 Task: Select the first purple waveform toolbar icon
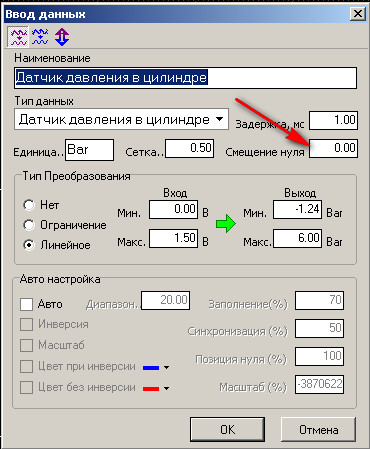19,37
